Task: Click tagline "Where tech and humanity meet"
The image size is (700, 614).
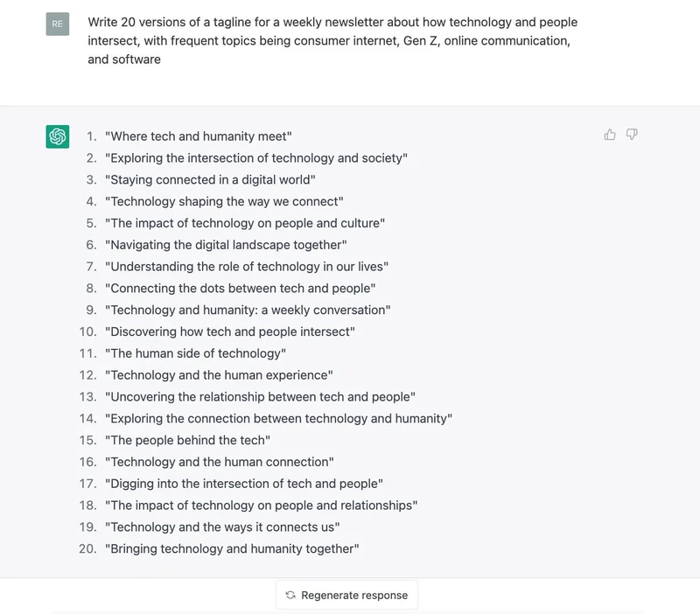Action: (x=199, y=136)
